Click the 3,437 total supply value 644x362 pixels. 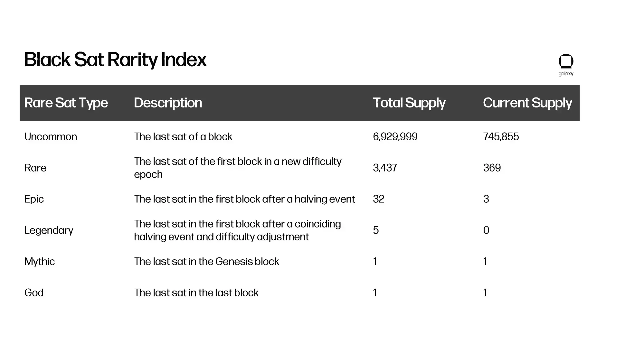385,168
